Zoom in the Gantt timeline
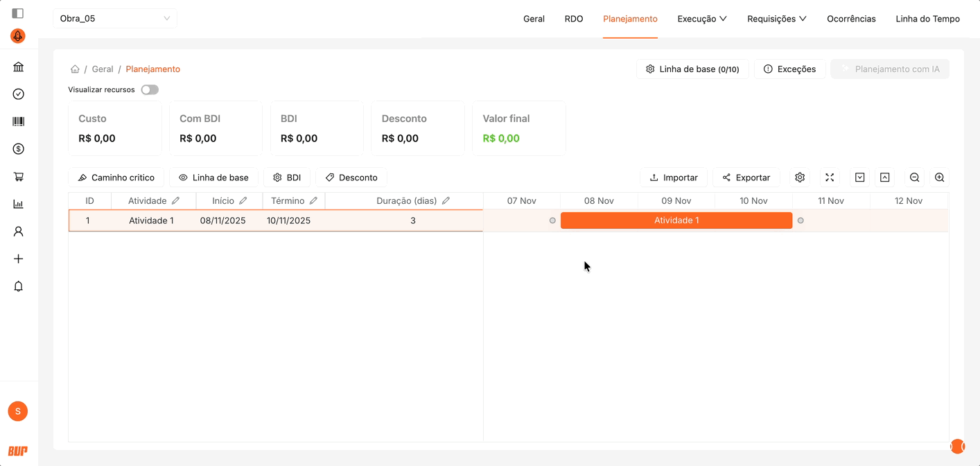 click(939, 178)
